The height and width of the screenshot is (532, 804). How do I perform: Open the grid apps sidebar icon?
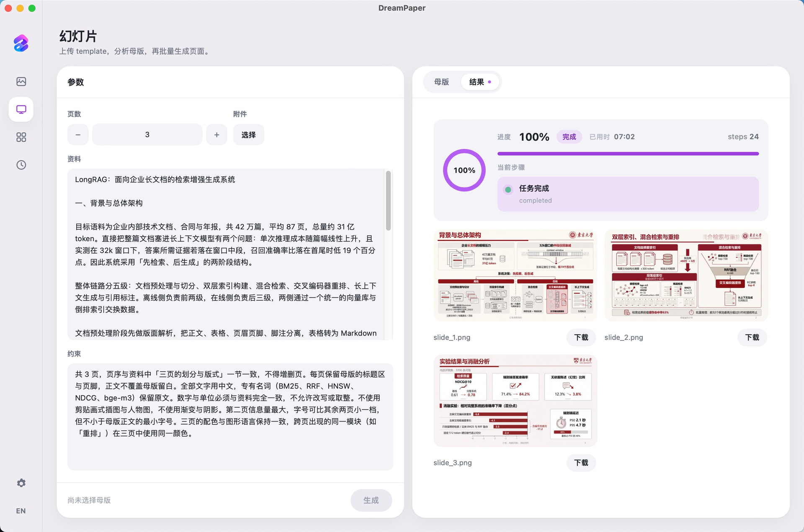(x=21, y=137)
